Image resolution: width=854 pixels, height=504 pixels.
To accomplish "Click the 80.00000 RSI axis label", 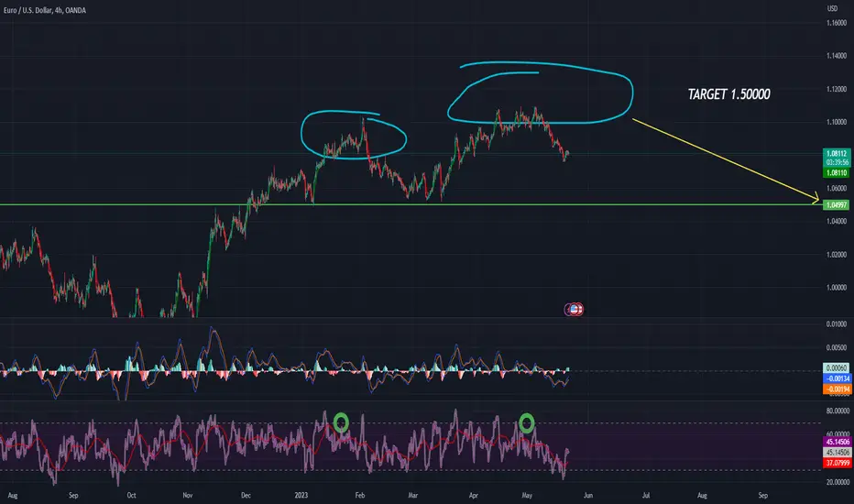I will click(838, 411).
